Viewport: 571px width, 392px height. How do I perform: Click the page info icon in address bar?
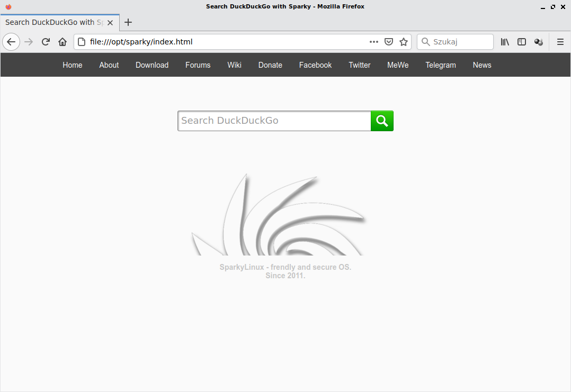tap(82, 42)
